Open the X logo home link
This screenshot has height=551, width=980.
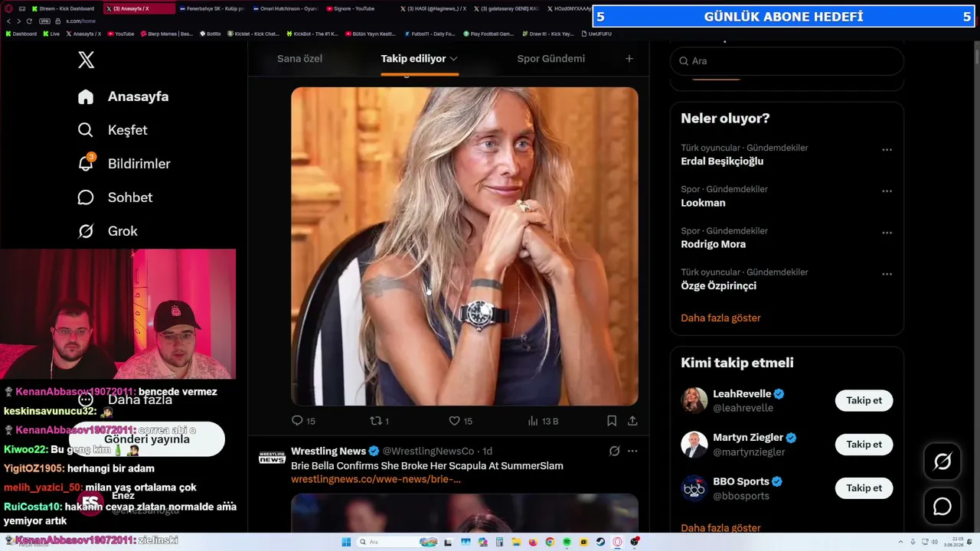coord(86,60)
